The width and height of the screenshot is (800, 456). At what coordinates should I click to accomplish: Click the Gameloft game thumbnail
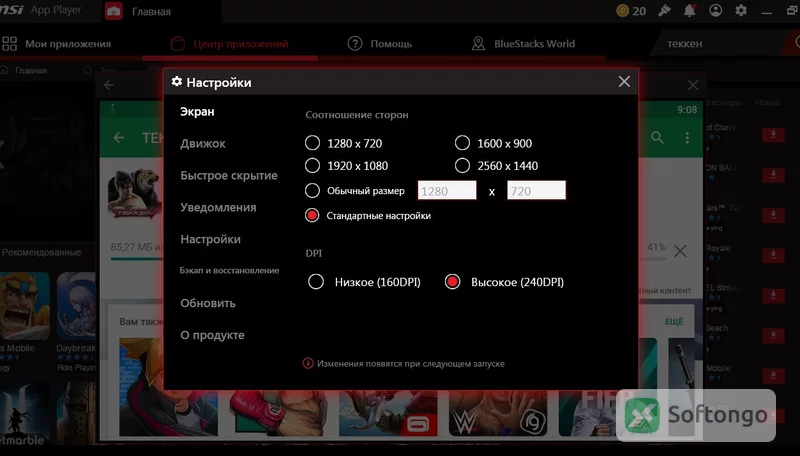pos(388,412)
